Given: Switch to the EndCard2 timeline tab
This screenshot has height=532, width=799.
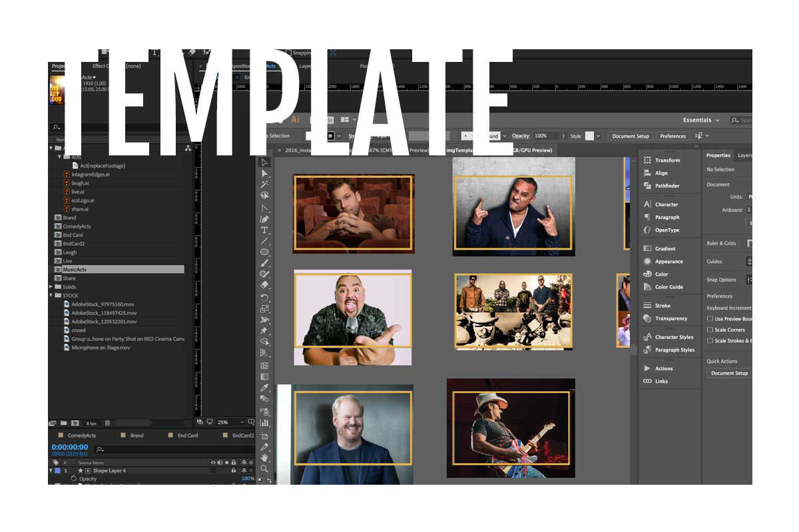Looking at the screenshot, I should tap(242, 435).
